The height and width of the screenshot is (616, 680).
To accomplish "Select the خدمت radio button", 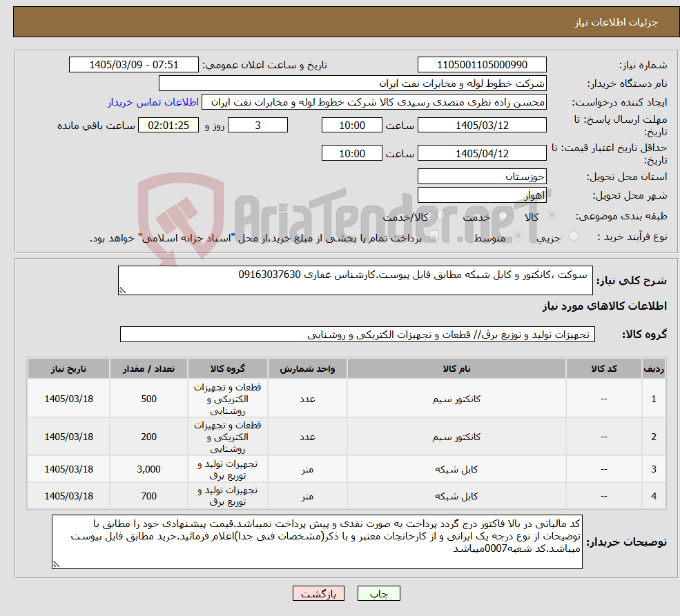I will (503, 215).
